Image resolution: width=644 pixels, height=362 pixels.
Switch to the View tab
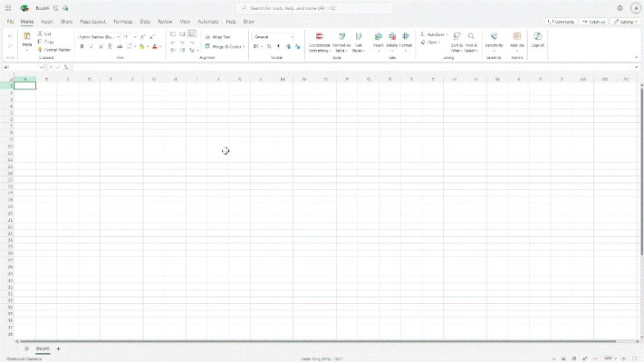point(185,22)
